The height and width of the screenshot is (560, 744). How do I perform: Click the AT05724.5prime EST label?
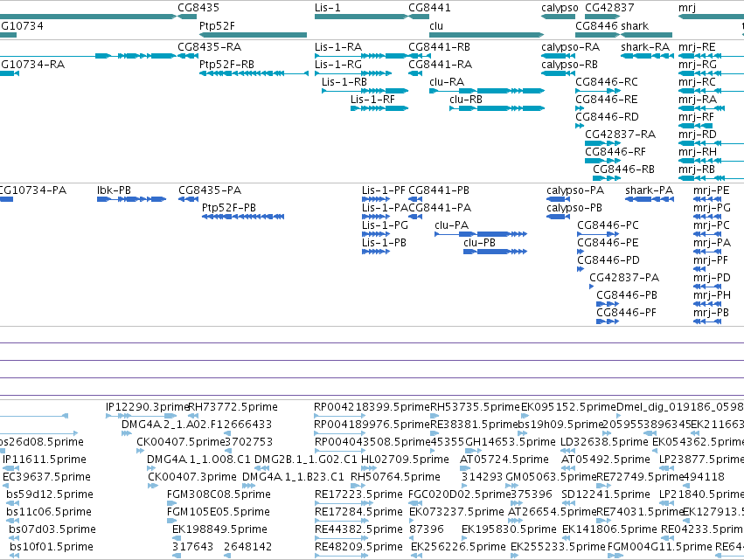coord(504,460)
